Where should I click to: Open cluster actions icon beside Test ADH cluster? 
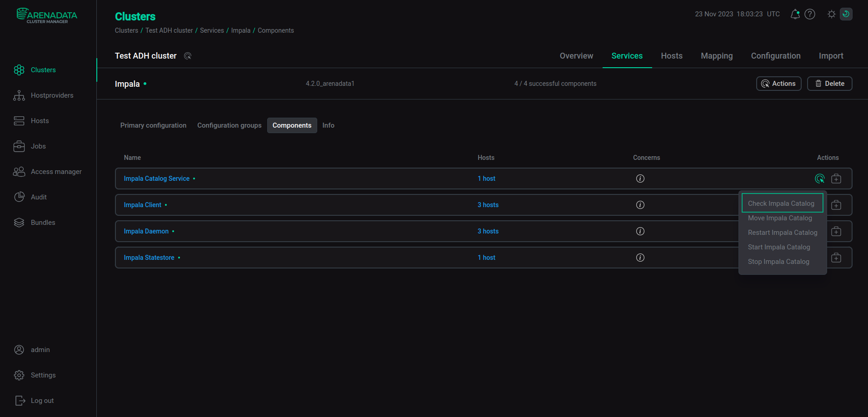pos(188,56)
